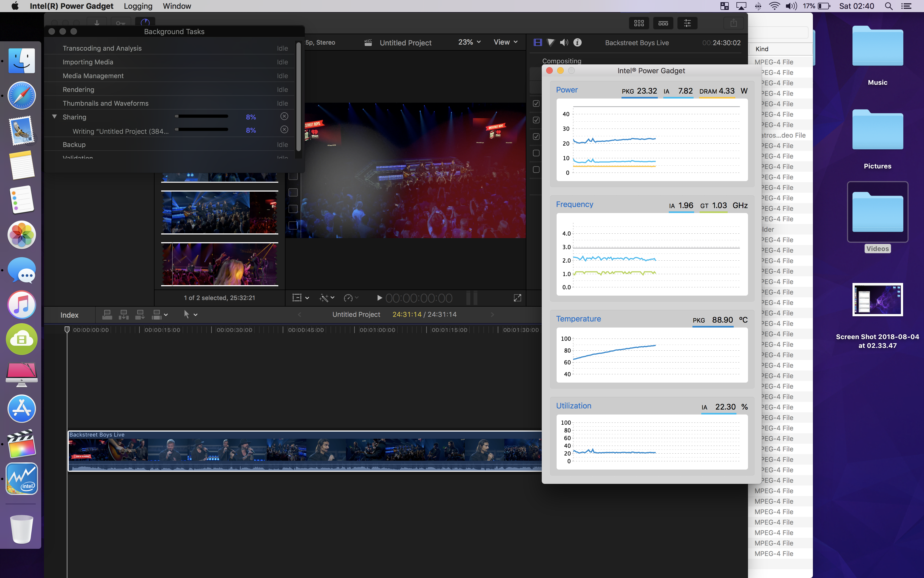
Task: Click the Index button in timeline
Action: pyautogui.click(x=70, y=315)
